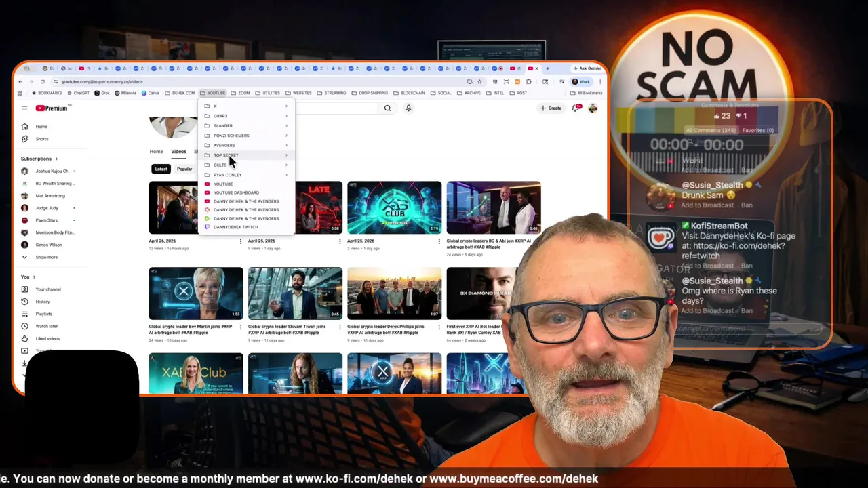Switch to channel Home tab
This screenshot has width=868, height=488.
click(x=156, y=152)
